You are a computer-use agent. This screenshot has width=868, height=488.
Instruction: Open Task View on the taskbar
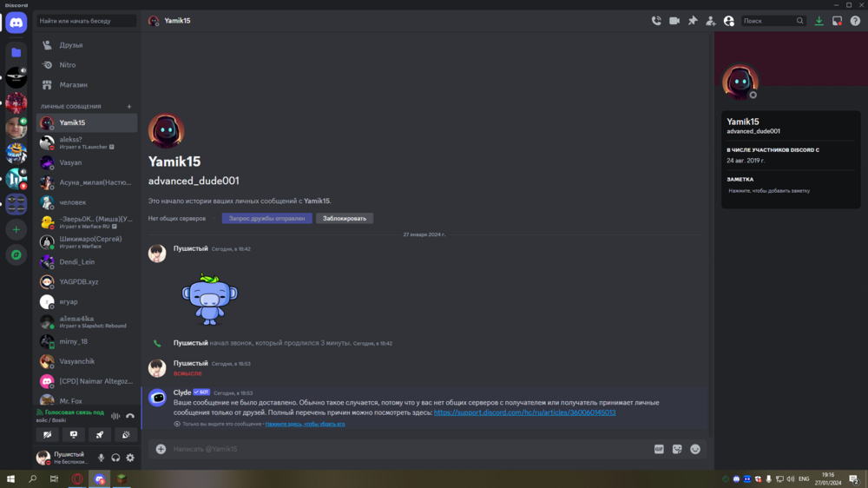[54, 479]
